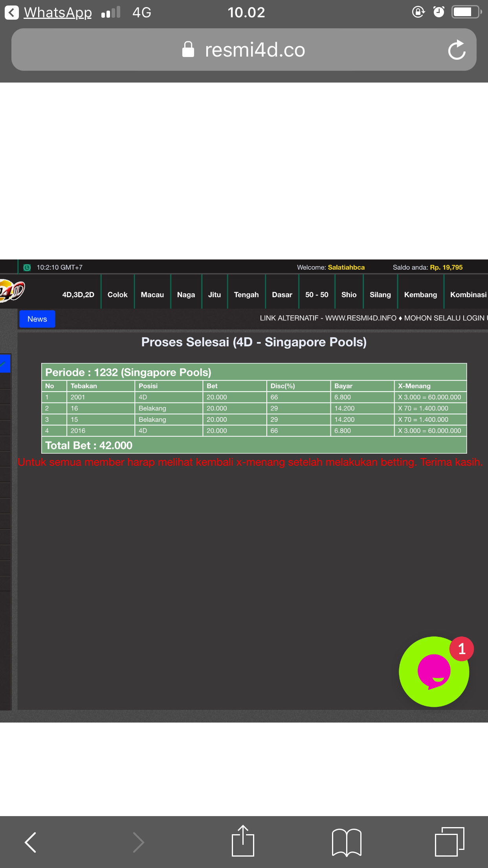Tap the site logo in header

(12, 291)
